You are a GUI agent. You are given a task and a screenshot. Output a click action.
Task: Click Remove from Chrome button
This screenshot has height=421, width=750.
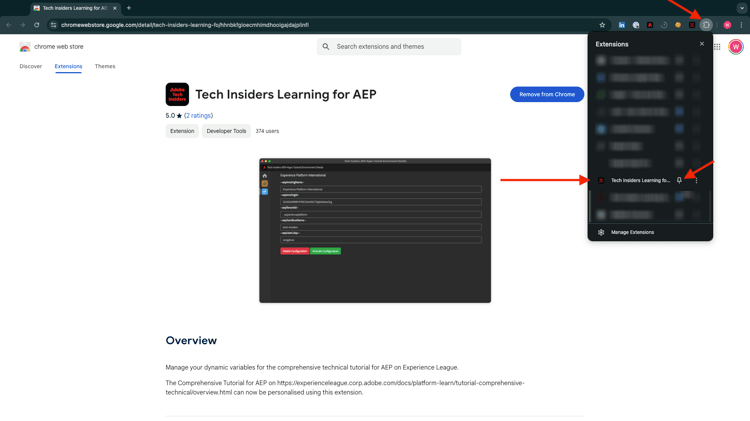[547, 94]
